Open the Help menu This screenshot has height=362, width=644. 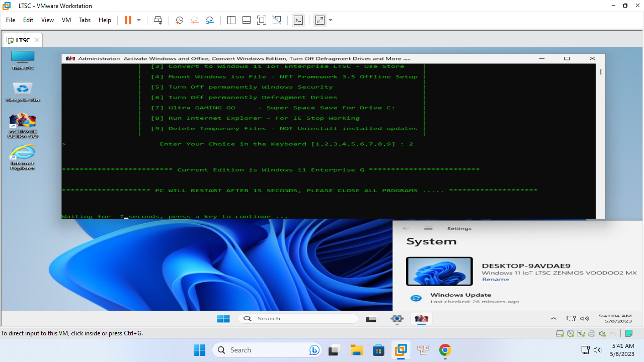pos(105,20)
